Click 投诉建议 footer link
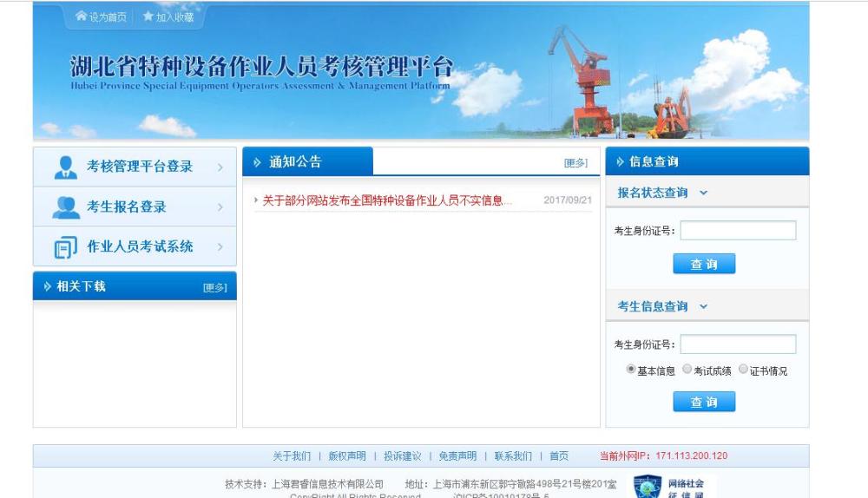This screenshot has height=498, width=868. pos(403,456)
